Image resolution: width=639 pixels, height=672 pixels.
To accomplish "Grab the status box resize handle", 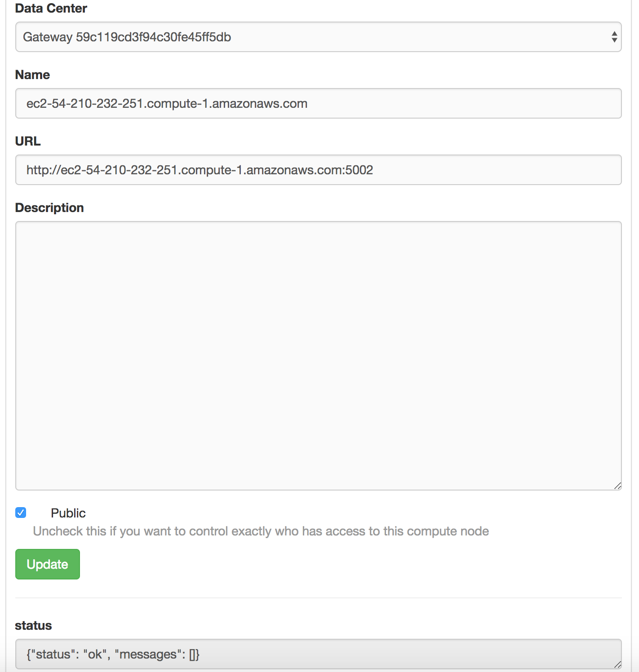I will tap(618, 665).
